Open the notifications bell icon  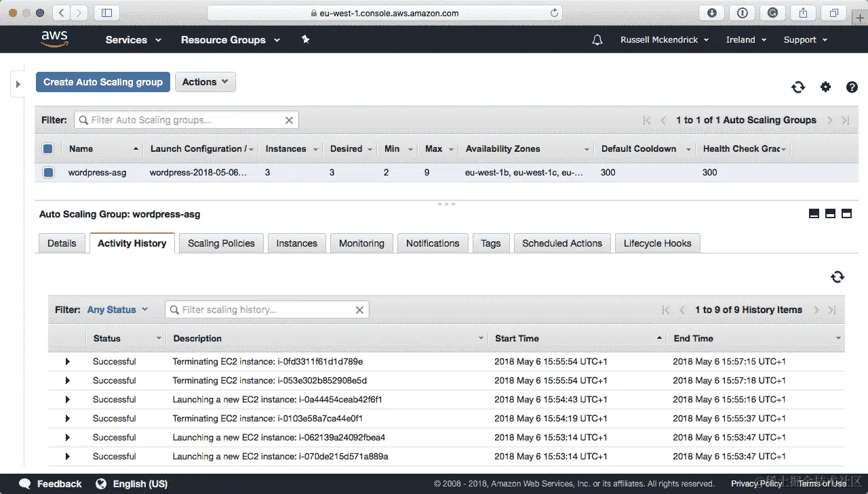coord(597,40)
